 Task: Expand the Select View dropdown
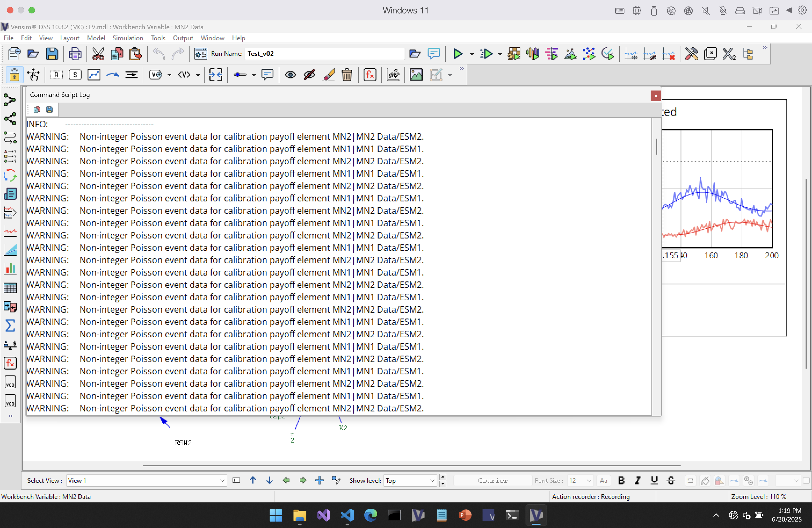click(x=222, y=480)
